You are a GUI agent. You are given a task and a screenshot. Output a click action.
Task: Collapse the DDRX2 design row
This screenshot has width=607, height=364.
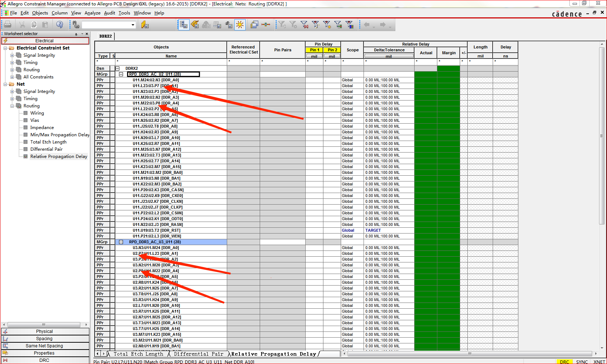pyautogui.click(x=117, y=68)
